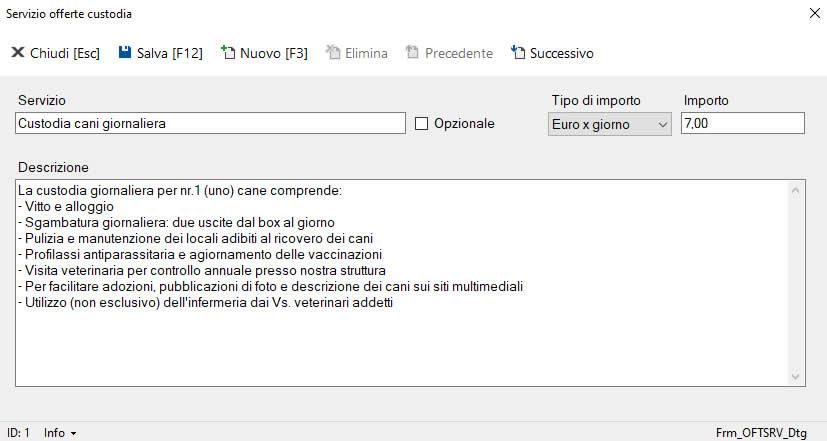
Task: Open the Tipo di importo dropdown
Action: (x=610, y=124)
